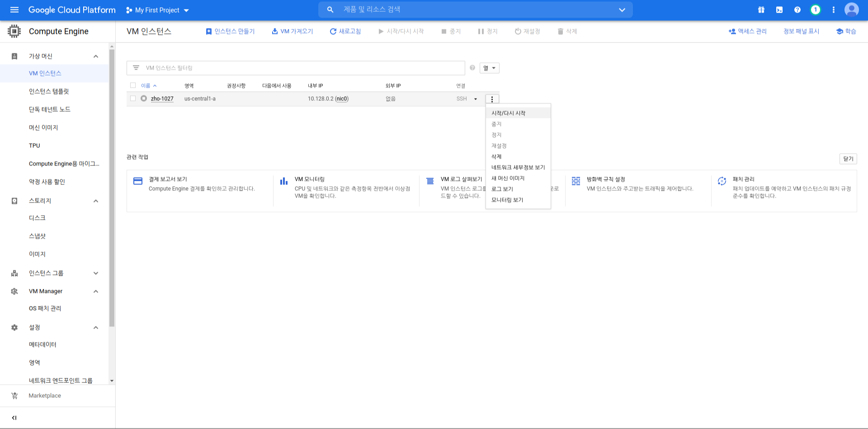Select 새 머신 이미지 menu item
The width and height of the screenshot is (868, 429).
[x=518, y=178]
